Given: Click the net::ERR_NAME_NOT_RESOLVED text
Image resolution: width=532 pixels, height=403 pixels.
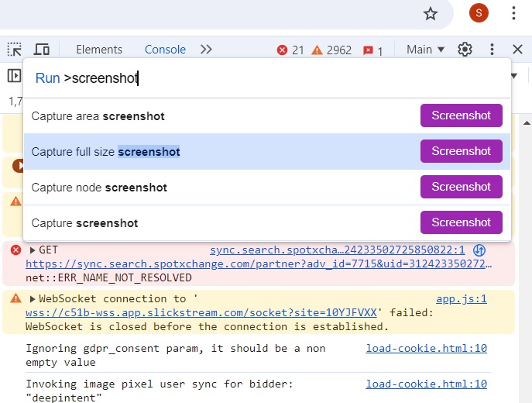Looking at the screenshot, I should point(108,277).
